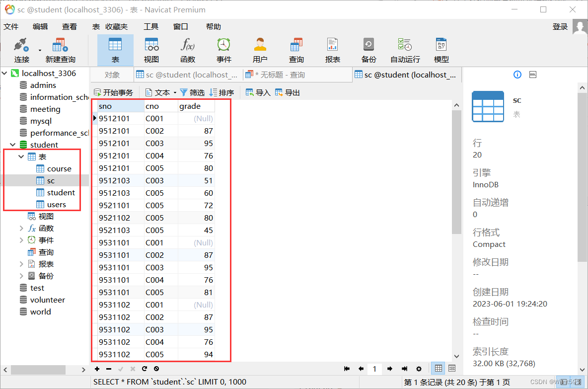
Task: Select the 查询 (Query) toolbar icon
Action: (x=296, y=49)
